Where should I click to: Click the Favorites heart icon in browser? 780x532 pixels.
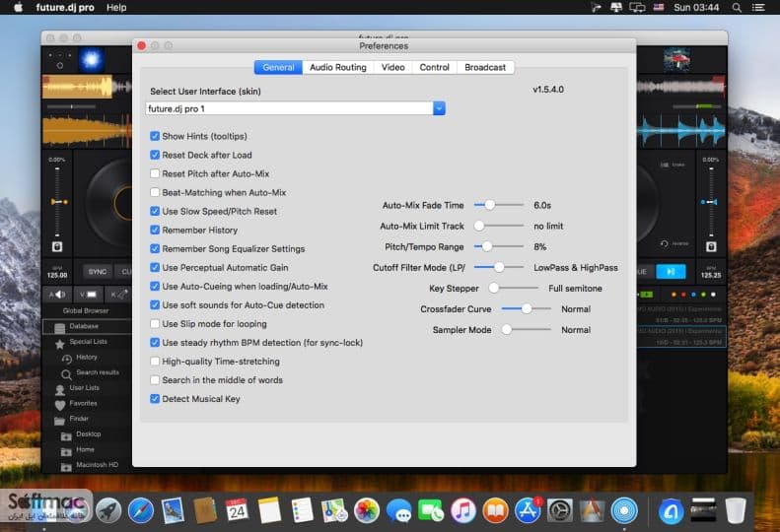tap(60, 405)
